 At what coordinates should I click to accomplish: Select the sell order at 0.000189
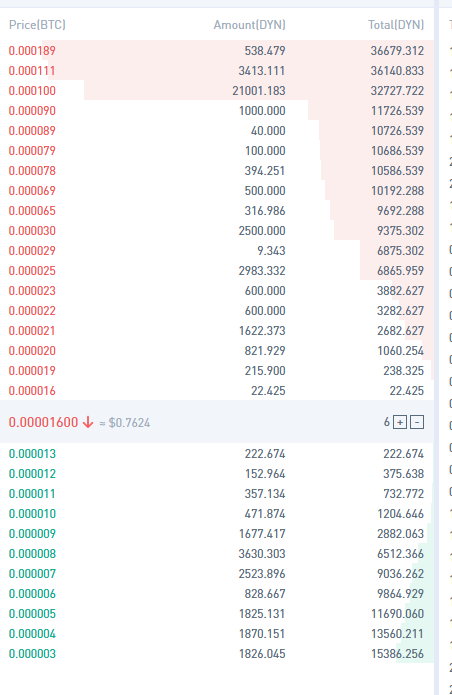[217, 51]
